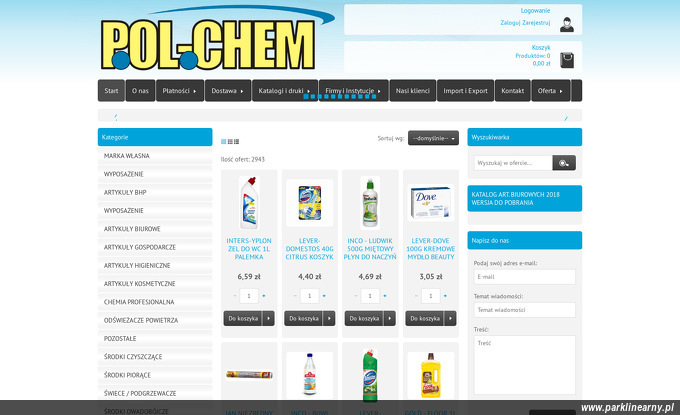Open the Dove kremowe mydło image
This screenshot has width=680, height=415.
[431, 203]
